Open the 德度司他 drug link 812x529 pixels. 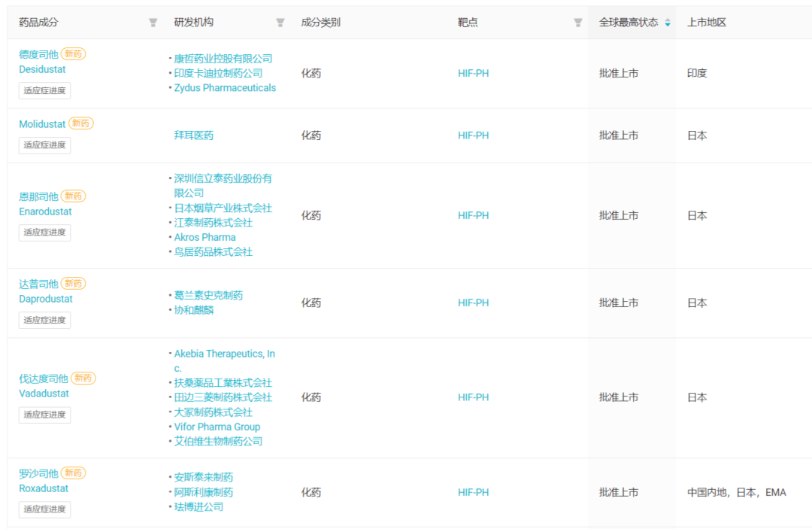[x=39, y=54]
